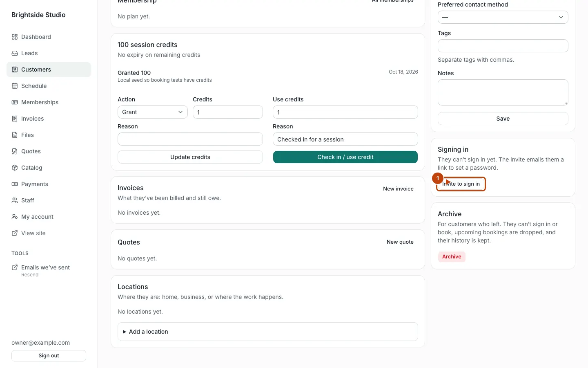Open Leads in the sidebar

click(49, 53)
